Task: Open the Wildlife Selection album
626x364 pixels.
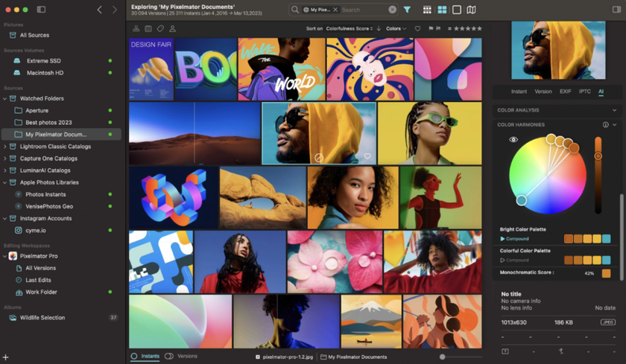Action: pos(42,317)
